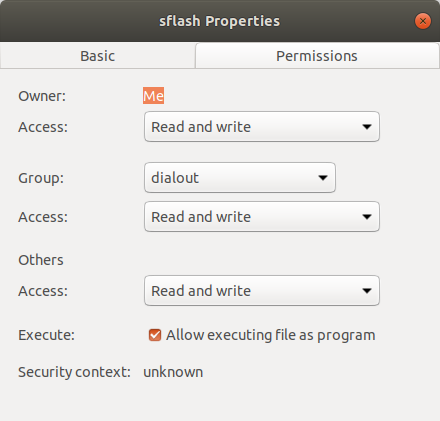Viewport: 440px width, 421px height.
Task: Open the dialout Group dropdown
Action: click(240, 178)
